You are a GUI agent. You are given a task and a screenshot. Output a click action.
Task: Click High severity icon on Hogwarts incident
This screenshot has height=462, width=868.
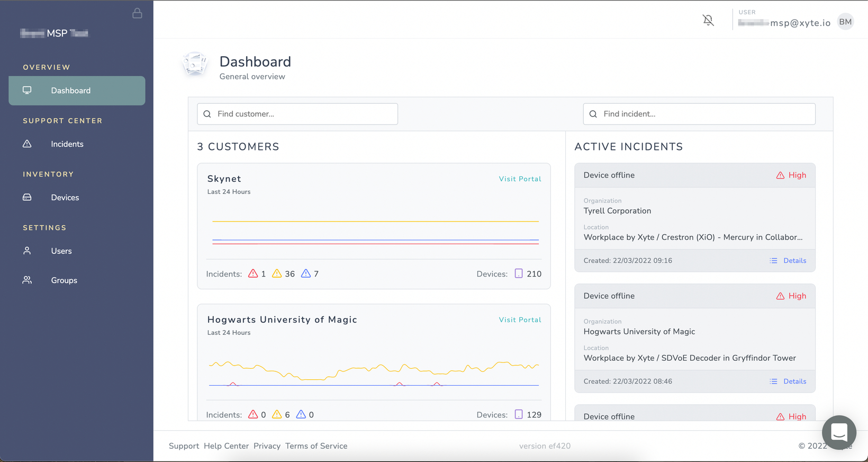tap(780, 296)
